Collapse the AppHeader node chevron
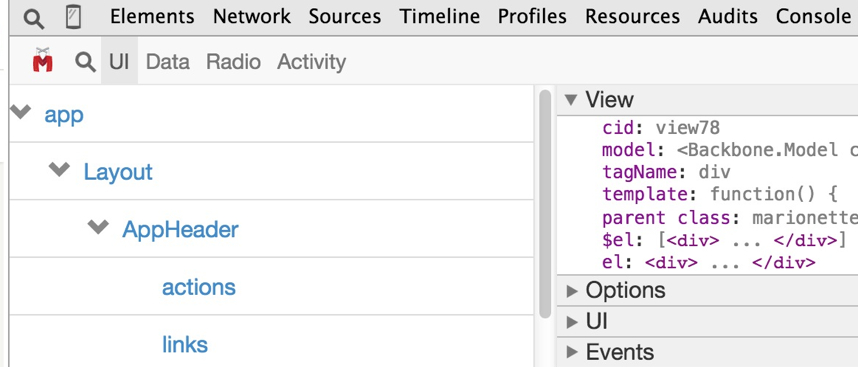The height and width of the screenshot is (367, 858). (98, 226)
